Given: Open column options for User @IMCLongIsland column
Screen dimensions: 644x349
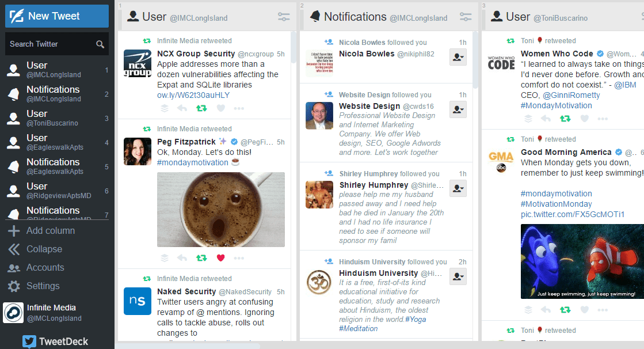Looking at the screenshot, I should pyautogui.click(x=283, y=17).
